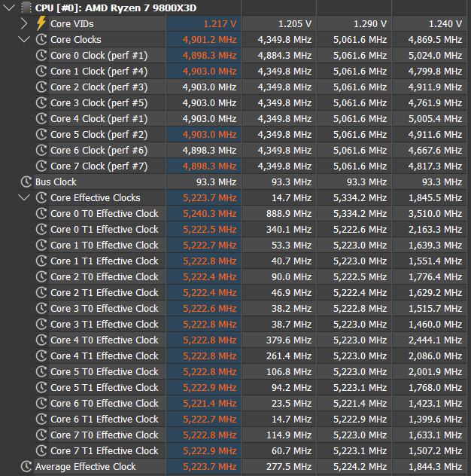
Task: Select the Average Effective Clock row
Action: coord(242,467)
